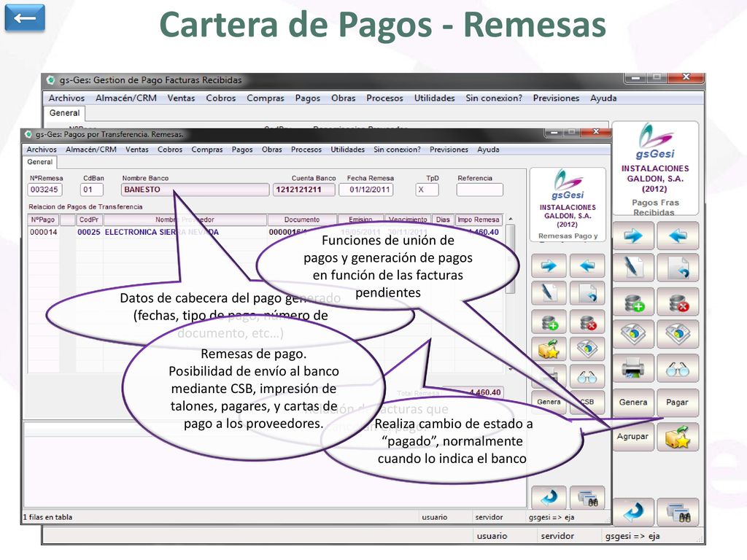The width and height of the screenshot is (747, 560).
Task: Go to next record in Pagos por Transferencia window
Action: [x=549, y=265]
